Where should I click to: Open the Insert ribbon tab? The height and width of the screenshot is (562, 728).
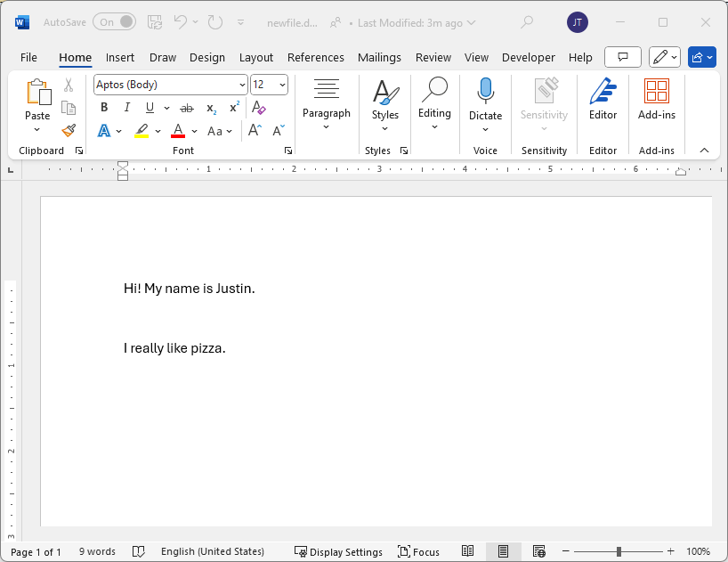click(120, 57)
